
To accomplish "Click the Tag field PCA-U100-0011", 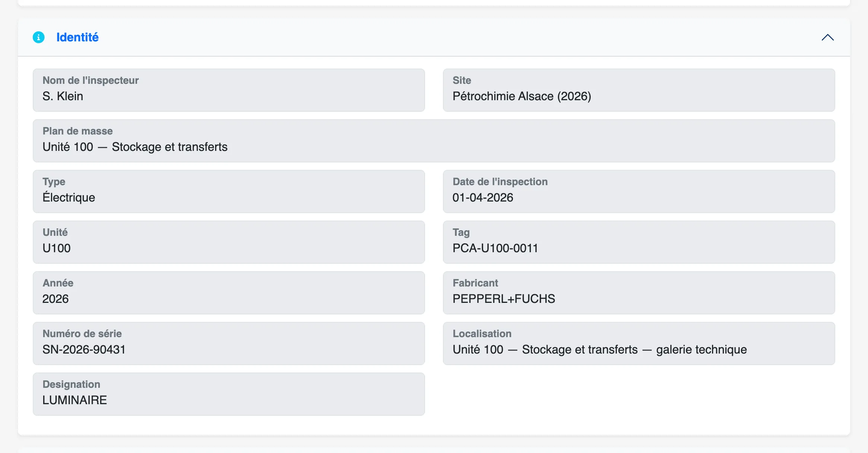I will [639, 242].
